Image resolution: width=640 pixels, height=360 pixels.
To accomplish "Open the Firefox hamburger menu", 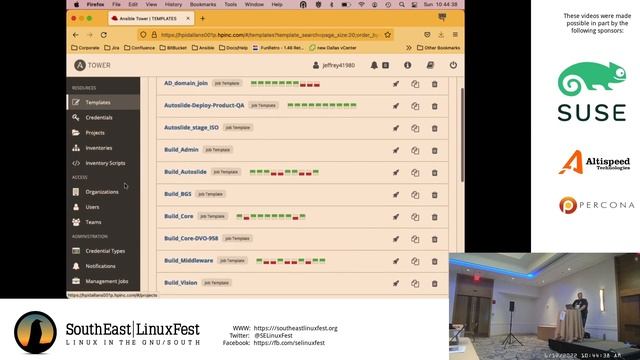I will (455, 35).
